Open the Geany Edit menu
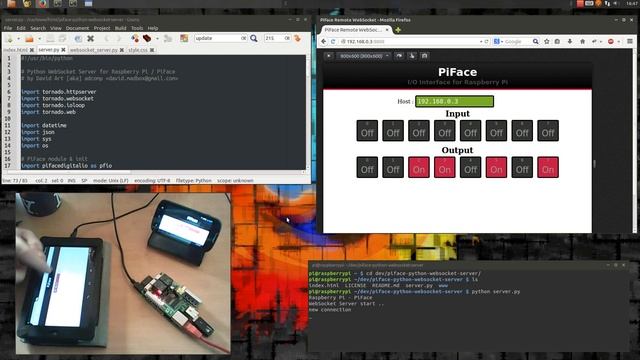Viewport: 640px width, 360px height. pos(21,28)
